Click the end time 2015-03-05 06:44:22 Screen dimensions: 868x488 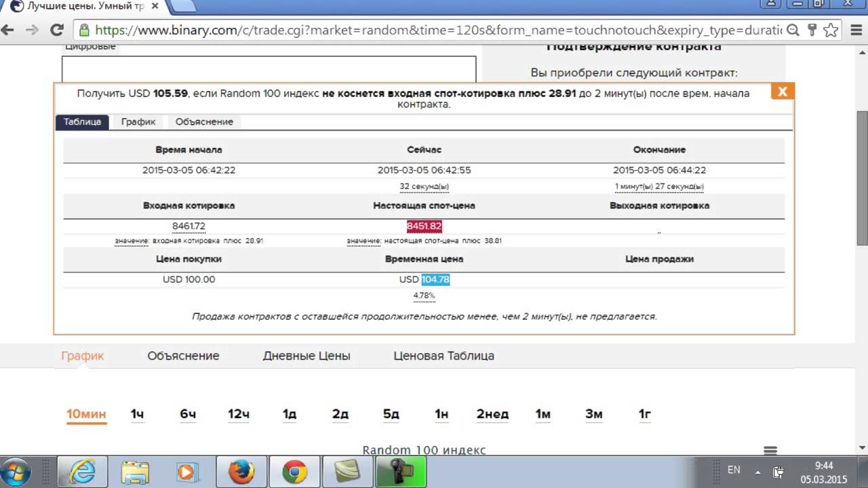point(659,170)
